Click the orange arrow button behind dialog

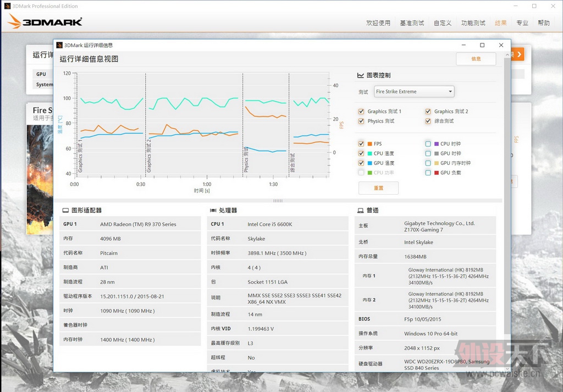(517, 54)
